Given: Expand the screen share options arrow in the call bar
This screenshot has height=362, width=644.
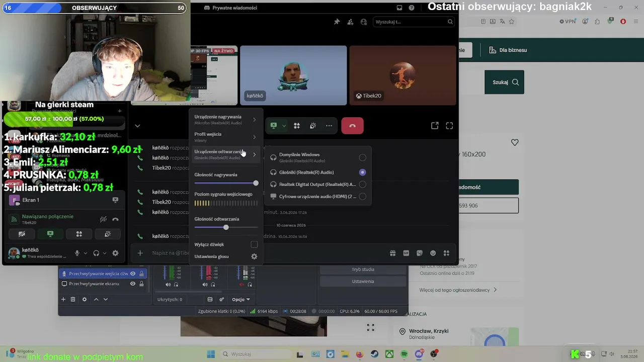Looking at the screenshot, I should click(284, 126).
